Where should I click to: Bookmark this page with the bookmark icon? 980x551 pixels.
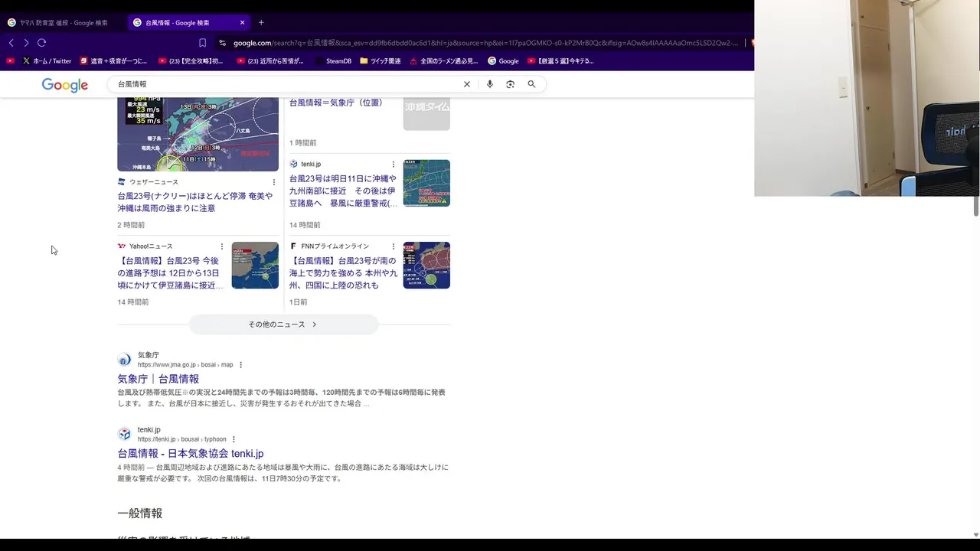tap(202, 43)
